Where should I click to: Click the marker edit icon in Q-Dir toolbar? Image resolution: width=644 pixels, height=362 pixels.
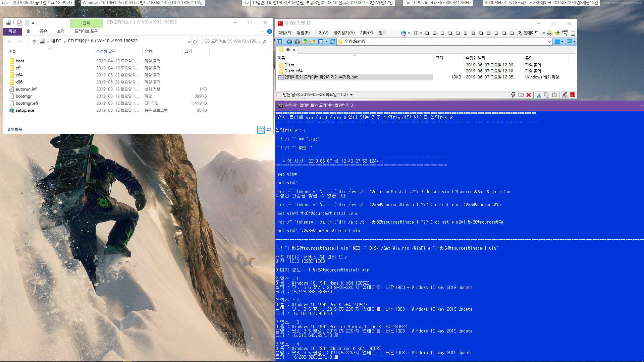point(565,95)
